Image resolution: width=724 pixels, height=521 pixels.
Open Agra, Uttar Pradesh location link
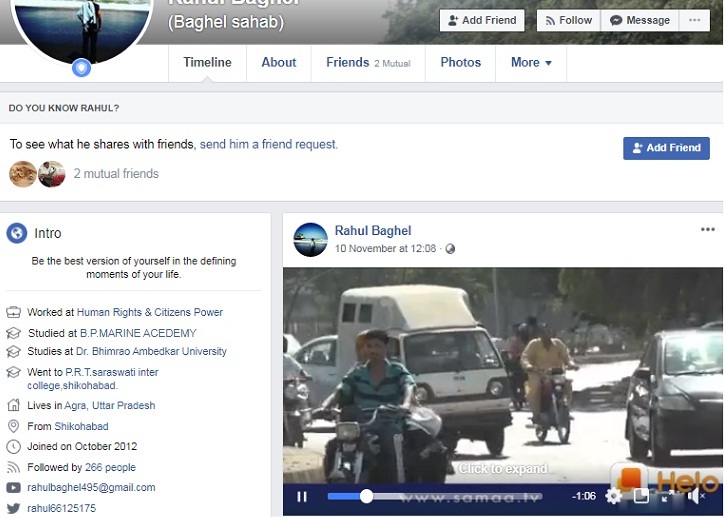coord(109,406)
